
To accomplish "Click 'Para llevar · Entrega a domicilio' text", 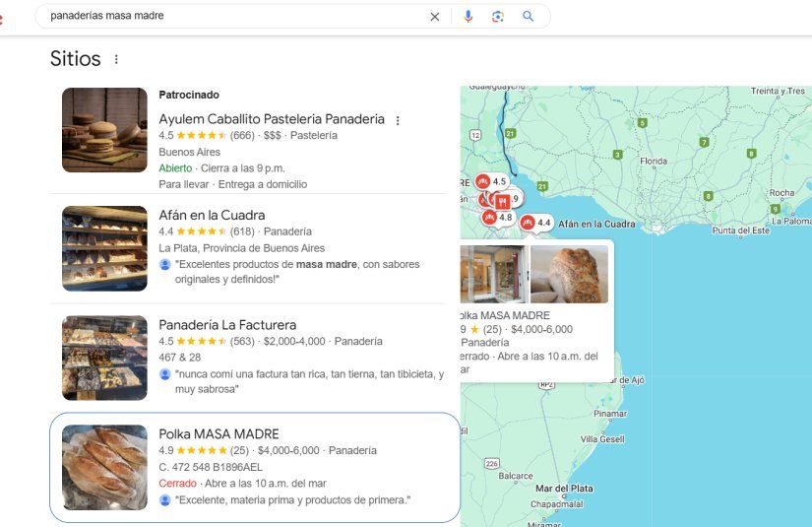I will pos(232,184).
